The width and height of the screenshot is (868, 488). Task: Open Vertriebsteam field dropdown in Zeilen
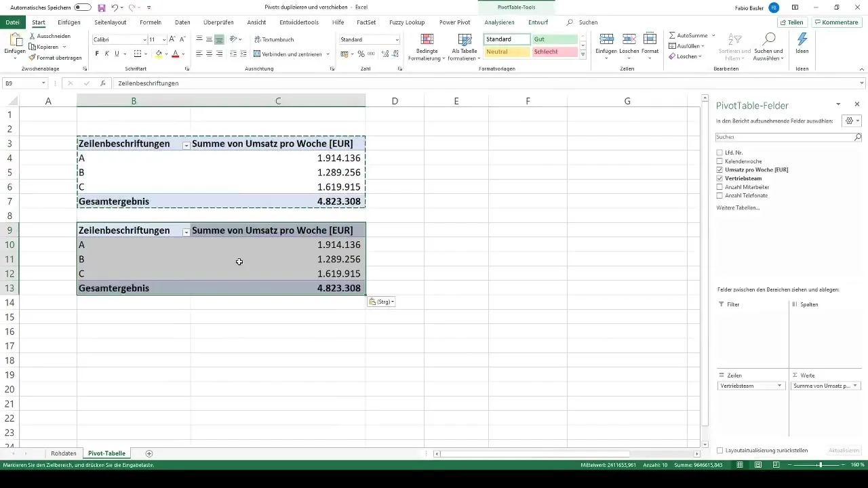pyautogui.click(x=779, y=386)
